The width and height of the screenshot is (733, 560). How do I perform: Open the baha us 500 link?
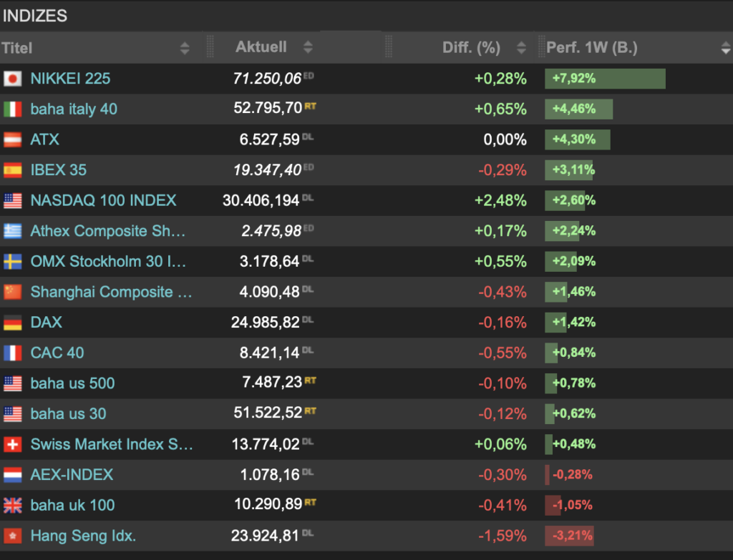pos(72,383)
